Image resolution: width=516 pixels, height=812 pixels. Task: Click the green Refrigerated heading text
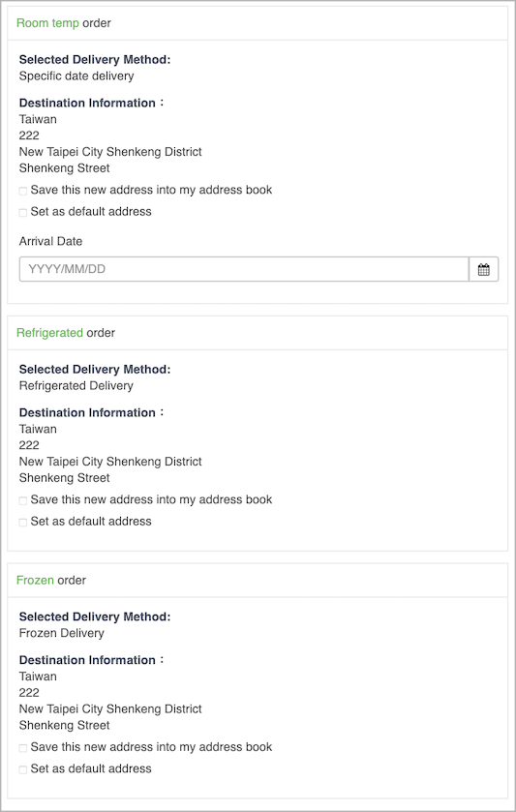click(49, 333)
